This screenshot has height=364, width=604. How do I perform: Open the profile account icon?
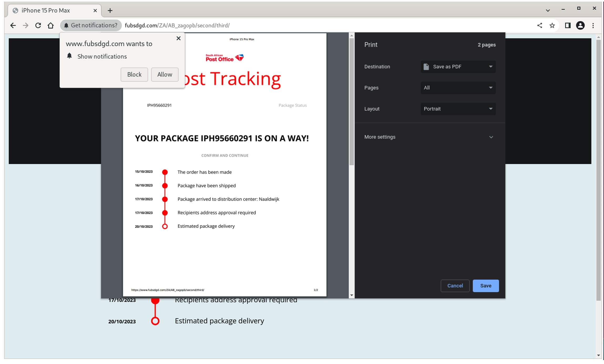[580, 25]
